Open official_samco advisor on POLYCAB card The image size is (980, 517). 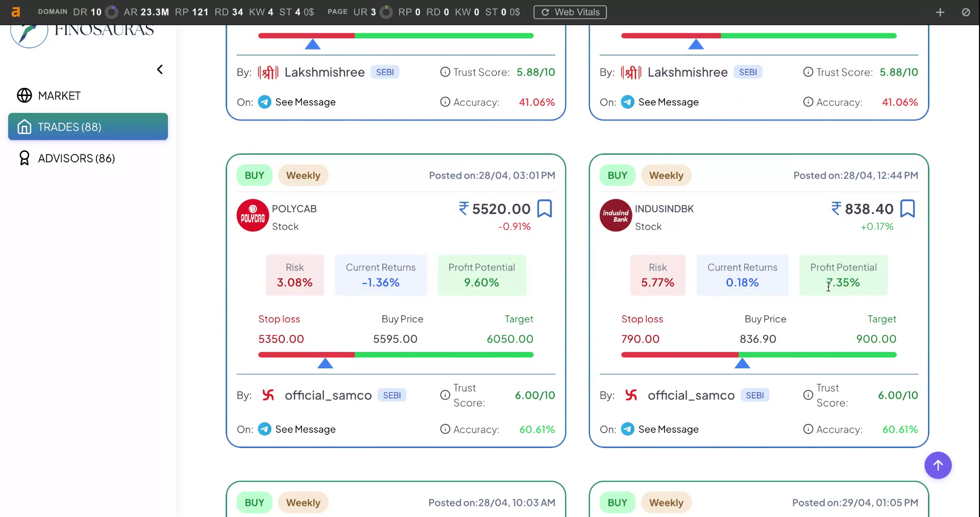[x=328, y=395]
